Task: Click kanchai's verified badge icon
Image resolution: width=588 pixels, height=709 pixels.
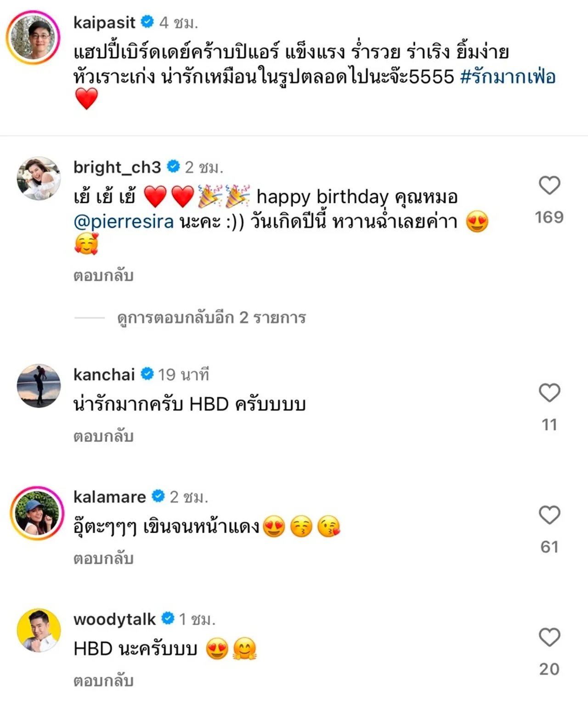Action: pyautogui.click(x=147, y=374)
